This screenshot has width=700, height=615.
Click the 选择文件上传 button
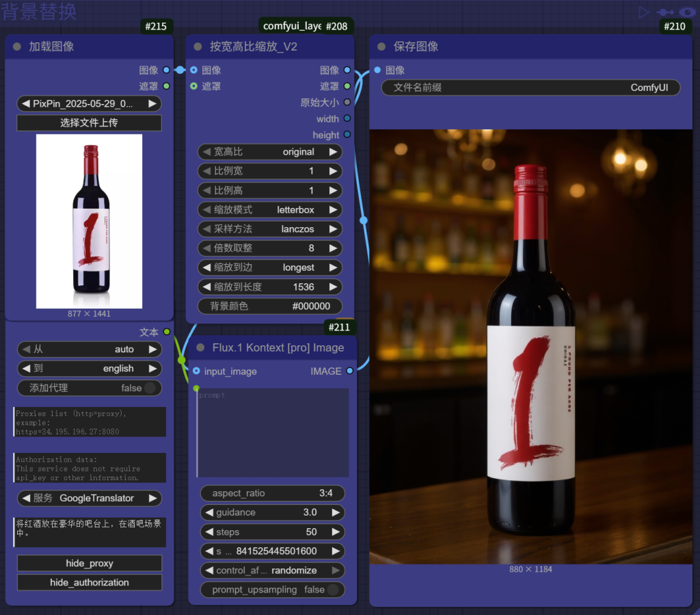[x=89, y=123]
